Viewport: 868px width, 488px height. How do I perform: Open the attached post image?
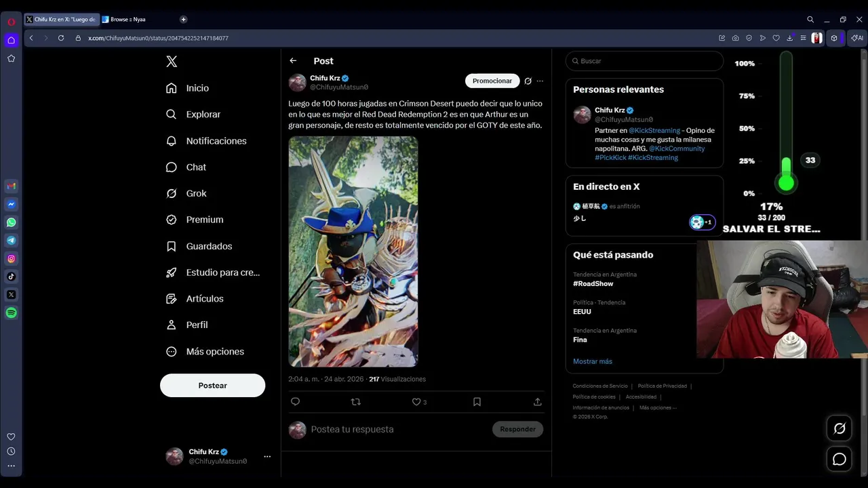[353, 251]
